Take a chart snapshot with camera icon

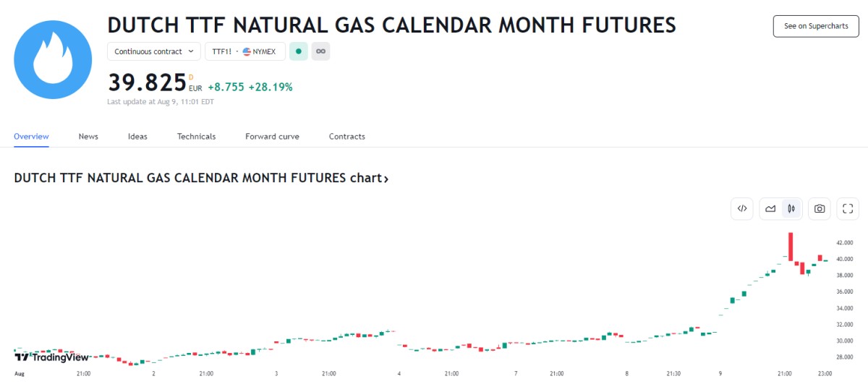[x=820, y=208]
